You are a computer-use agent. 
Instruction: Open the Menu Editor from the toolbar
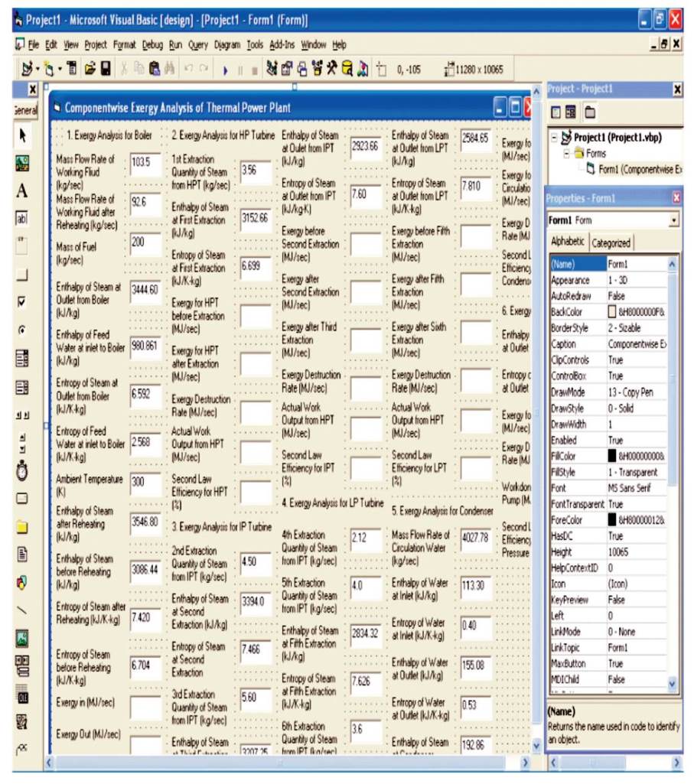(x=72, y=69)
